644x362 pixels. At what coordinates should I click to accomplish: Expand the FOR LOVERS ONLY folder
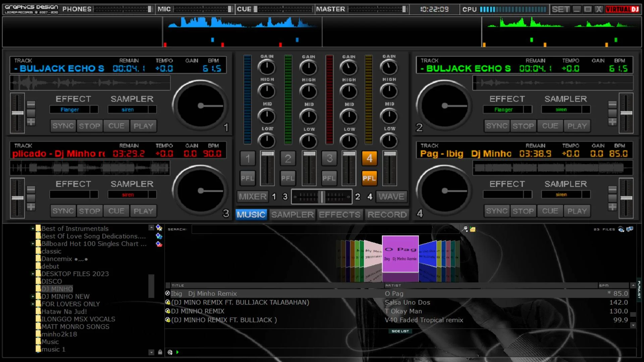pos(33,304)
